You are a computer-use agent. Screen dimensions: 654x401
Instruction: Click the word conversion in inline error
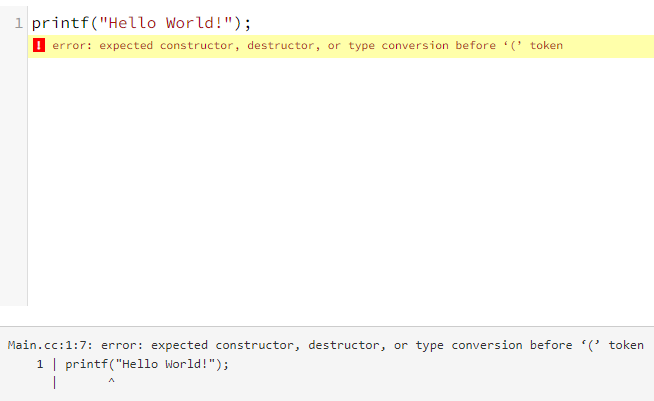click(x=415, y=45)
